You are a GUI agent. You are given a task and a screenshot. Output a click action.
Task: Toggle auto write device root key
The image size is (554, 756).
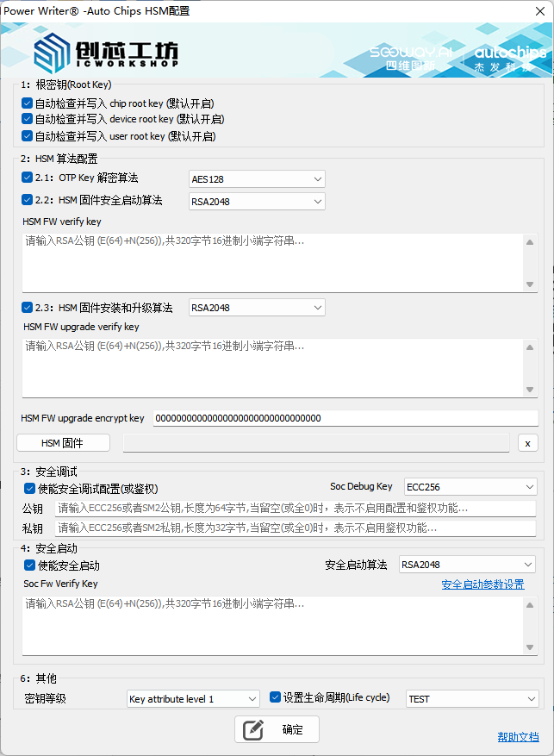[x=28, y=120]
